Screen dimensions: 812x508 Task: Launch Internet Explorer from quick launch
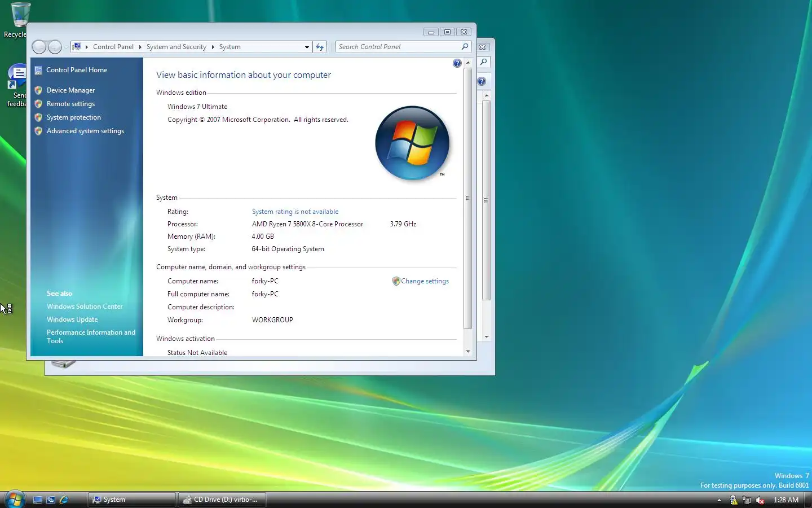pyautogui.click(x=64, y=500)
